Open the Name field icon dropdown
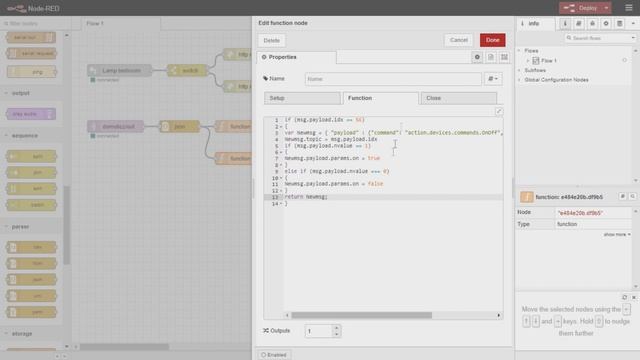The width and height of the screenshot is (640, 360). click(493, 79)
